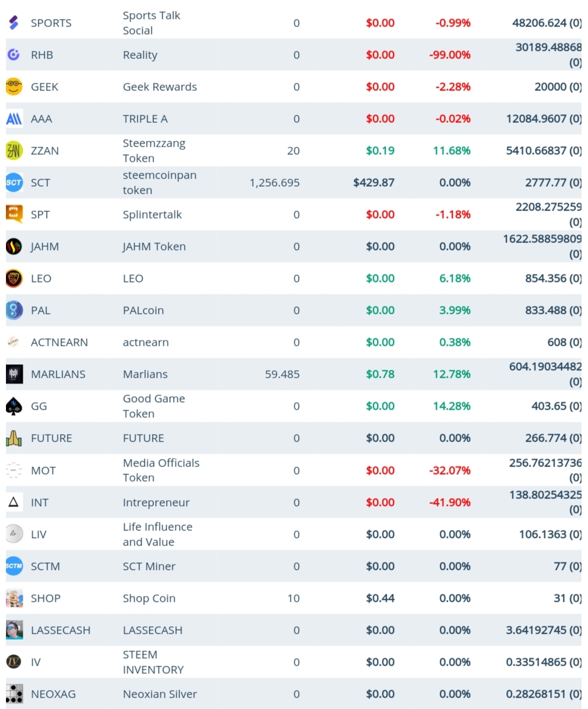Select the SPT Splintertalk orange icon
Image resolution: width=588 pixels, height=709 pixels.
coord(14,214)
